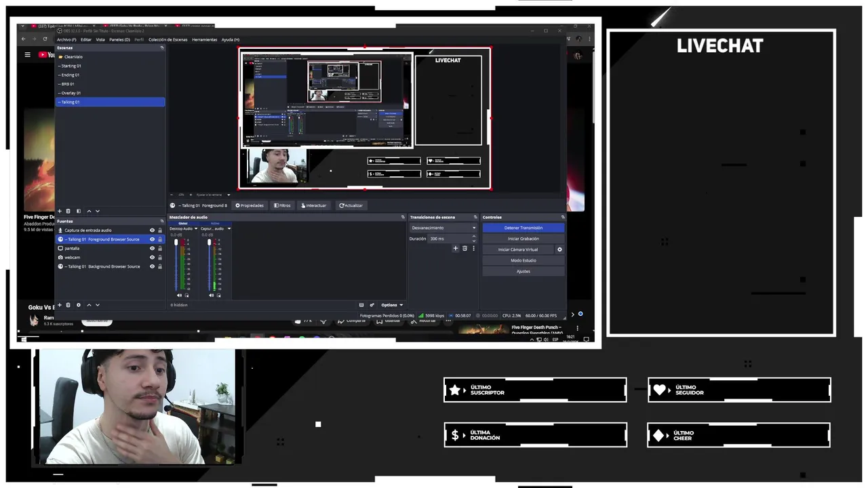Remove selected source via Fuentes trash icon
The width and height of the screenshot is (868, 488).
[68, 305]
